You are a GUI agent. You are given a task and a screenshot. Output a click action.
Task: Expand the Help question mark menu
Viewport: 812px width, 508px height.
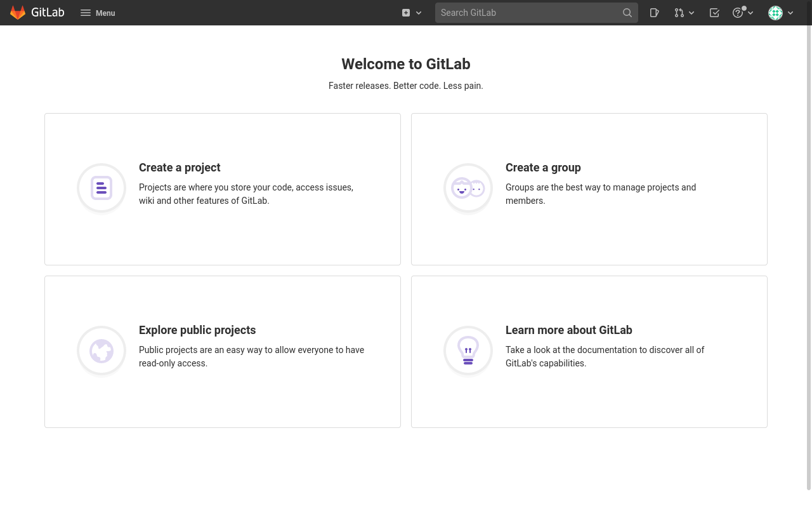pyautogui.click(x=743, y=13)
